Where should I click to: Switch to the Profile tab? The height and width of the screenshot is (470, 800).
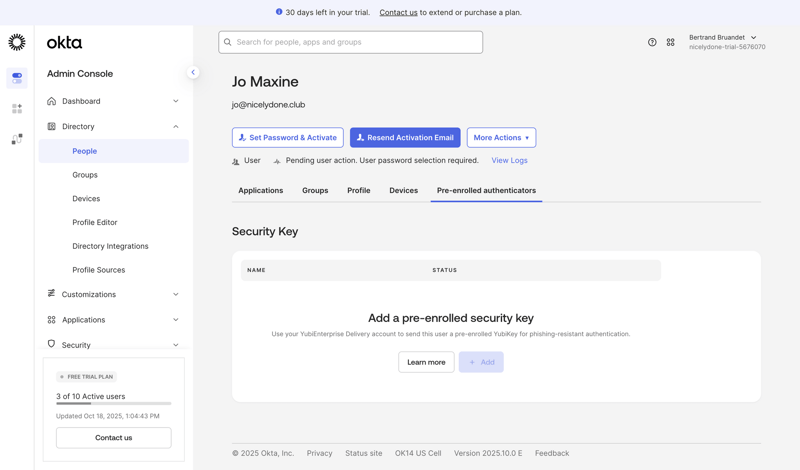pos(359,190)
